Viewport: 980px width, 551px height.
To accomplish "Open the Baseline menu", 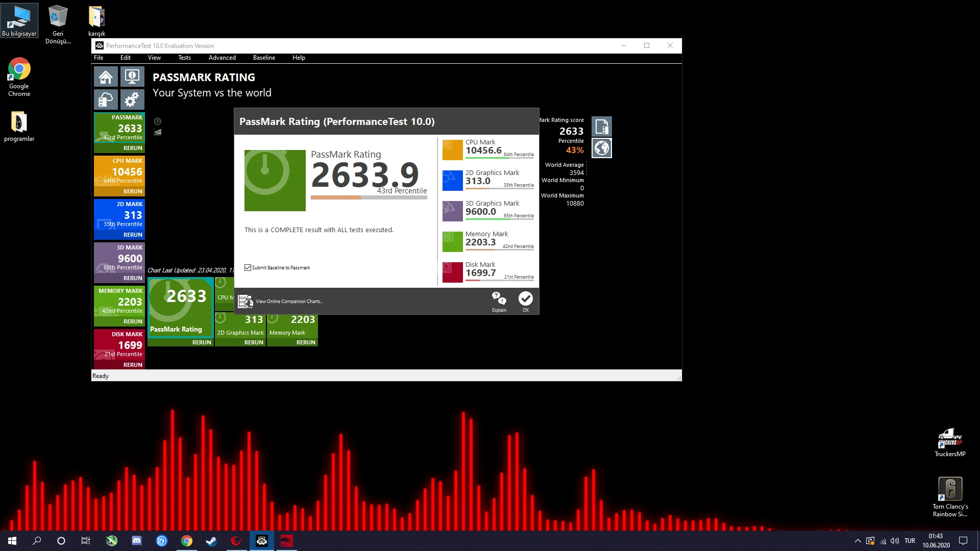I will coord(264,58).
